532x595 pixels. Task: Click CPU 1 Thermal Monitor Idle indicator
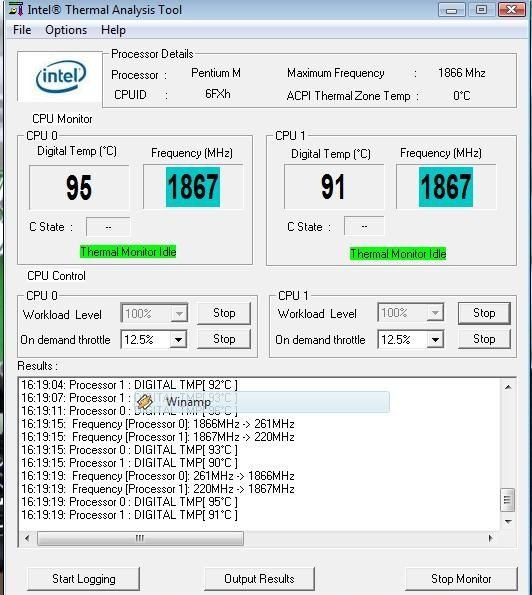(x=398, y=253)
